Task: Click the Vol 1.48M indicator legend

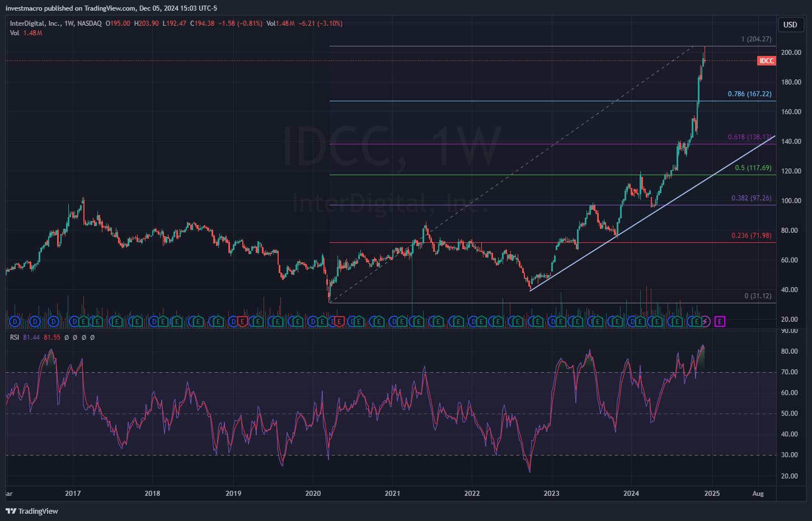Action: 26,33
